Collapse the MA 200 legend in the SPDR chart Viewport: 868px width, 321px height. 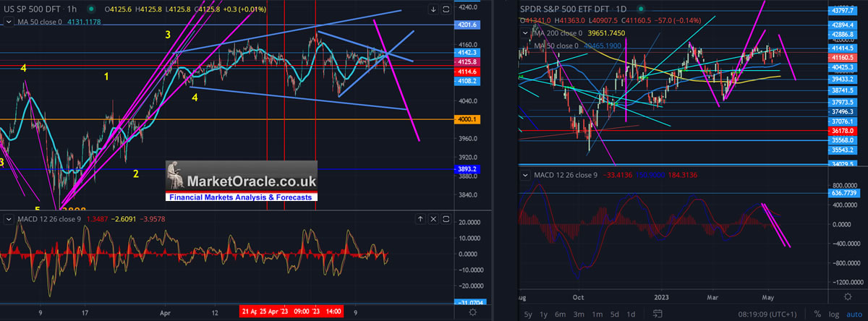[527, 33]
